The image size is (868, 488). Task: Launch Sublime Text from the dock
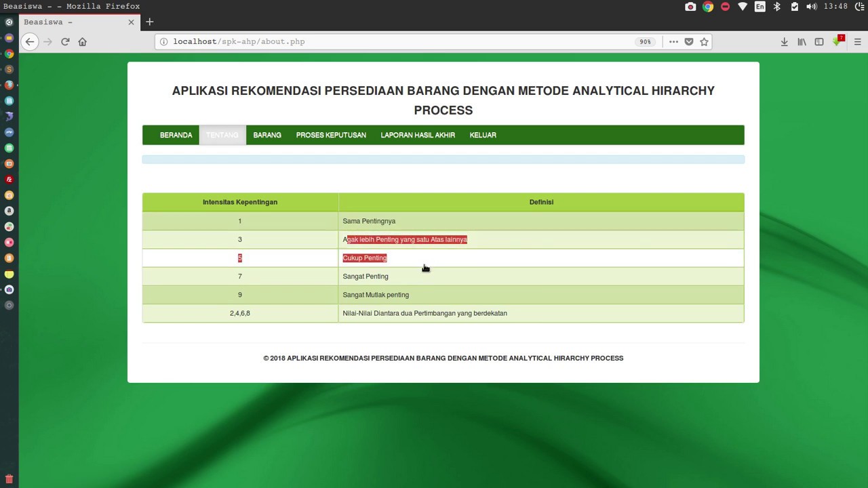pyautogui.click(x=9, y=69)
